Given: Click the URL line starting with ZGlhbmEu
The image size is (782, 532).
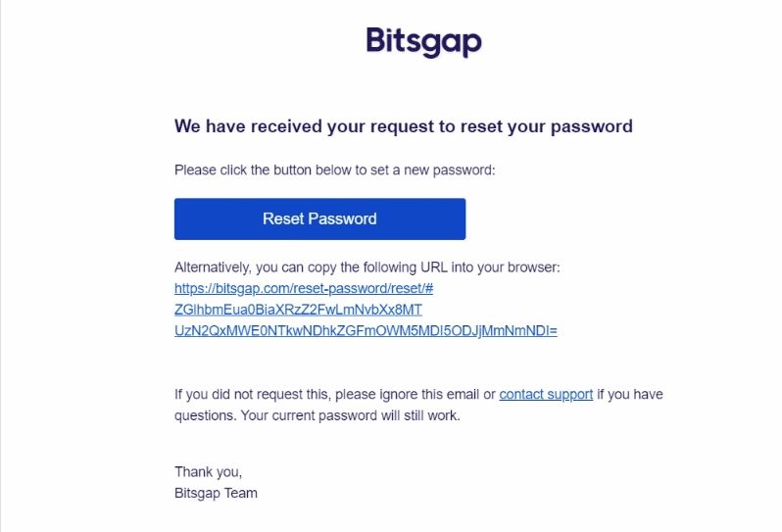Looking at the screenshot, I should click(298, 310).
